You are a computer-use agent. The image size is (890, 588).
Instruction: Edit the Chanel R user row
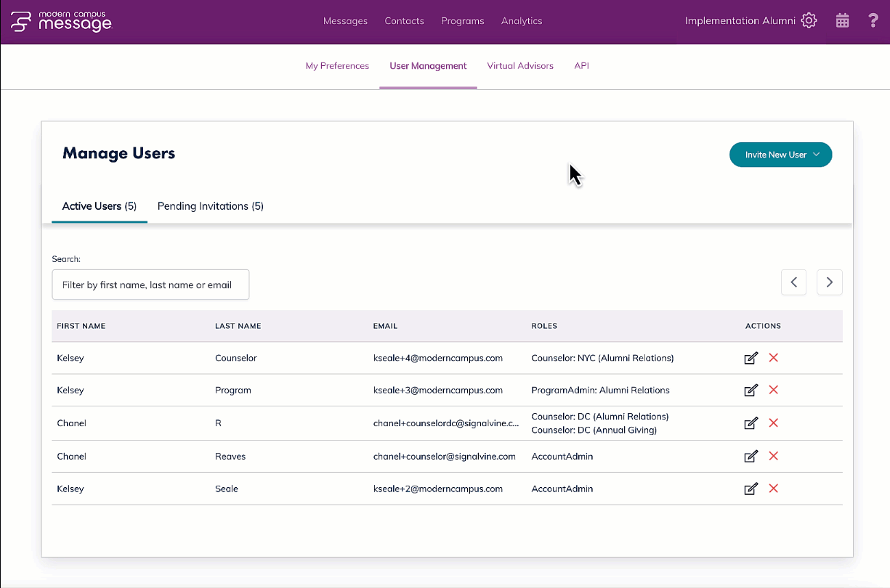(x=751, y=423)
